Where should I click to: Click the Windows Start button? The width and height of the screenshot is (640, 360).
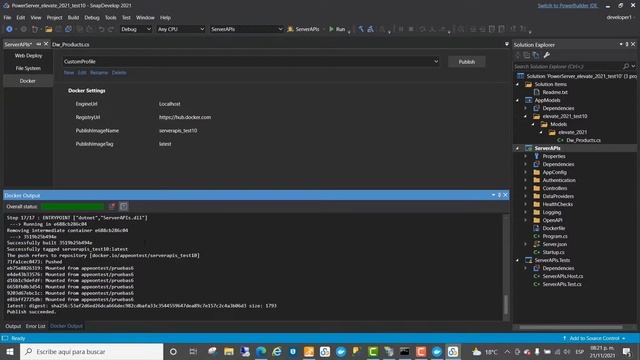coord(10,351)
